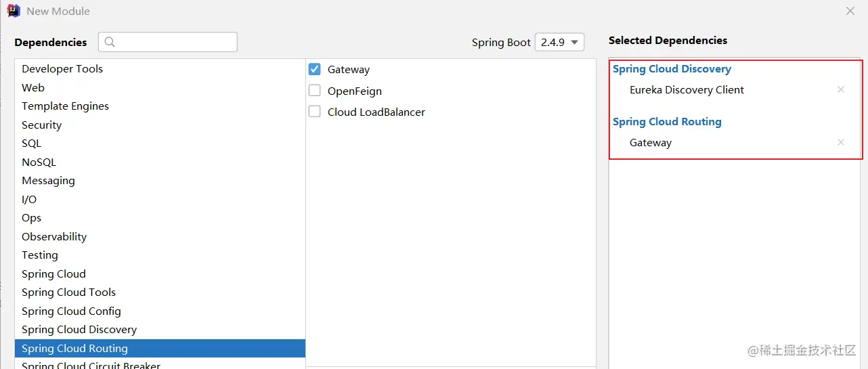Select the highlighted Spring Cloud Routing category
868x369 pixels.
click(160, 348)
